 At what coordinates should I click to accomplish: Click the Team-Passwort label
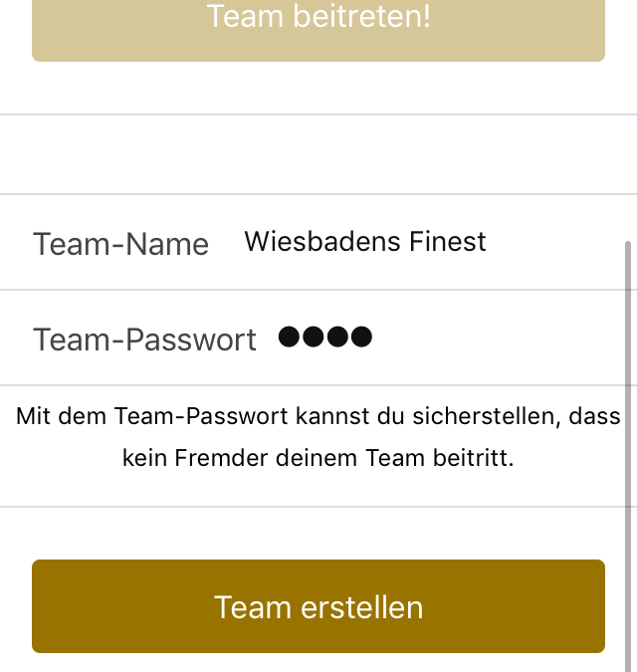point(144,339)
